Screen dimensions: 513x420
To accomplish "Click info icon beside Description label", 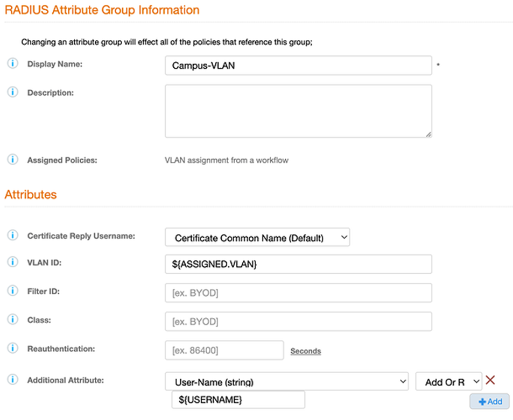I will (x=12, y=92).
